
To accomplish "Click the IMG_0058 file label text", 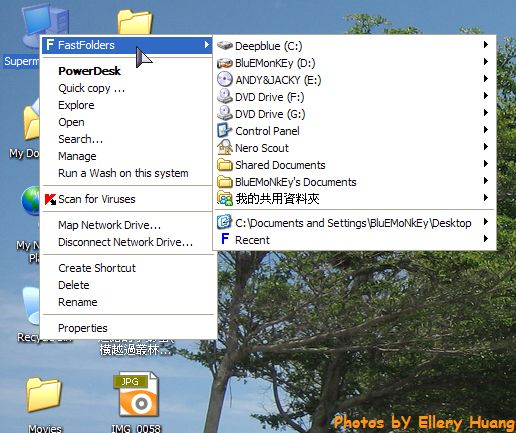I will click(136, 428).
